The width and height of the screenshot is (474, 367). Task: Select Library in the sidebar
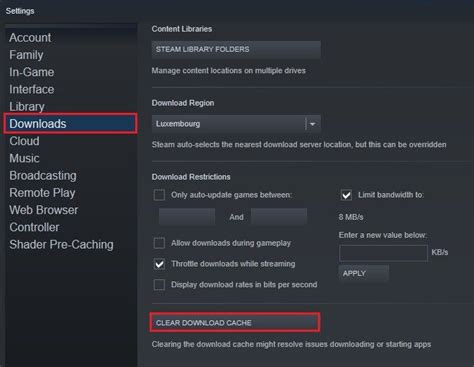[x=27, y=107]
